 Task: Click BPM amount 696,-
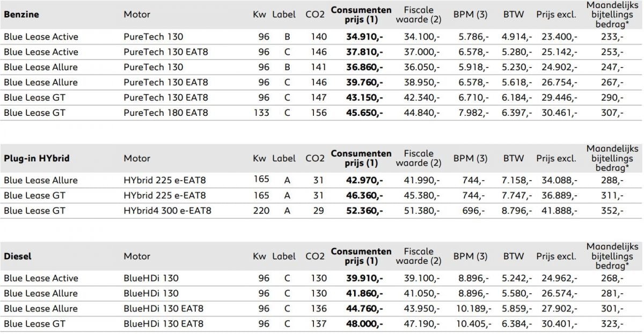[x=473, y=211]
